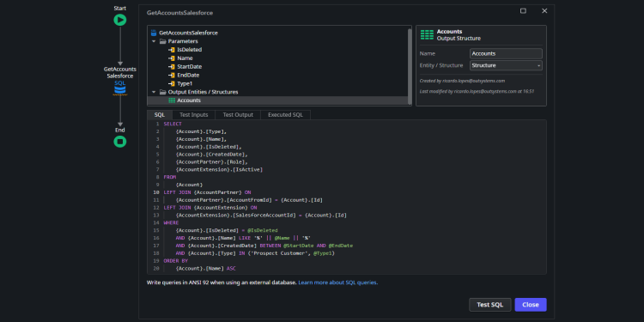Image resolution: width=644 pixels, height=322 pixels.
Task: Click the Output Entities / Structures folder icon
Action: tap(162, 92)
